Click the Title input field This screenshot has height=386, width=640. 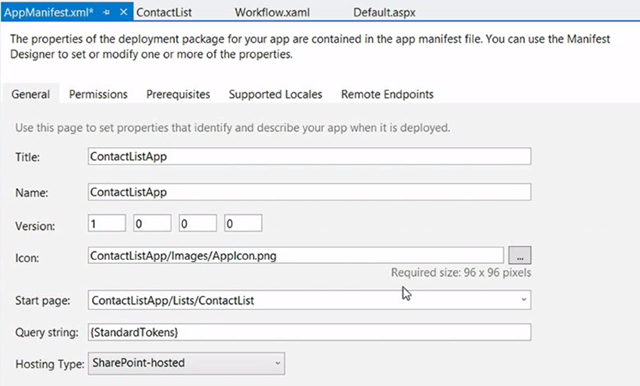tap(309, 156)
